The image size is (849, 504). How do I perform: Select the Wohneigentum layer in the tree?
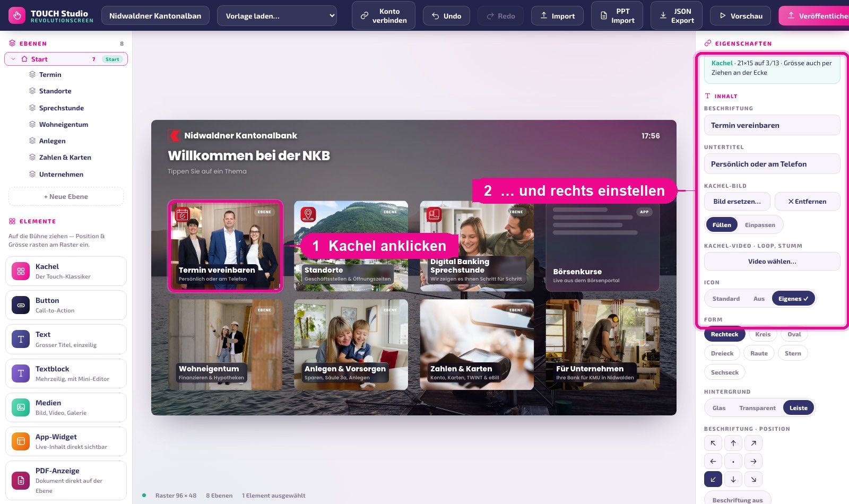click(x=64, y=125)
